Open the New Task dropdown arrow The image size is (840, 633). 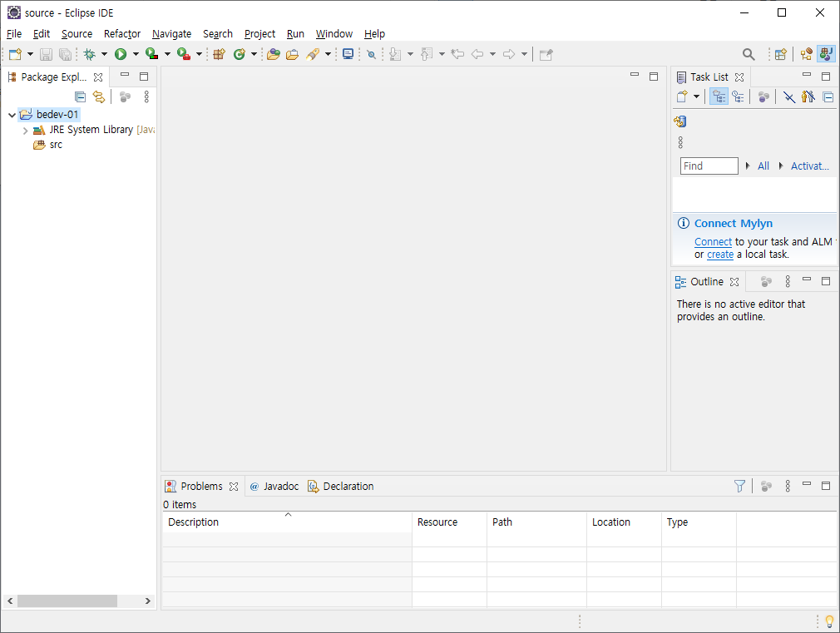coord(696,97)
